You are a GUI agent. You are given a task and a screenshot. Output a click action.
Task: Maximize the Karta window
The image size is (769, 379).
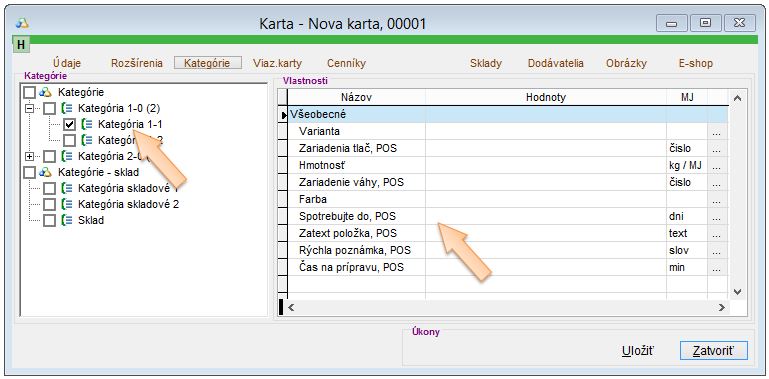click(705, 23)
